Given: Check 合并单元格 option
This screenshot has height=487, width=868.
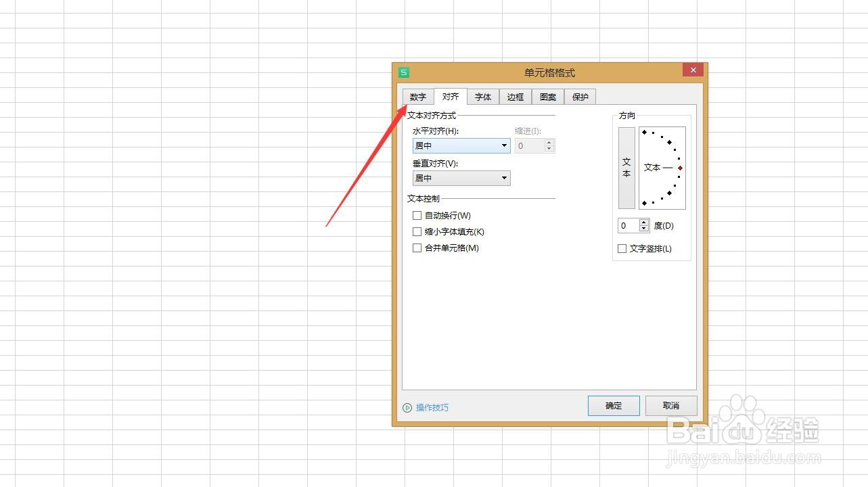Looking at the screenshot, I should [x=417, y=248].
